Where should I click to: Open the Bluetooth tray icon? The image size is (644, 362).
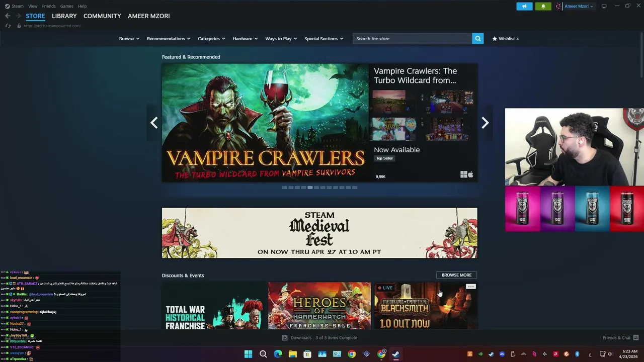tap(577, 354)
